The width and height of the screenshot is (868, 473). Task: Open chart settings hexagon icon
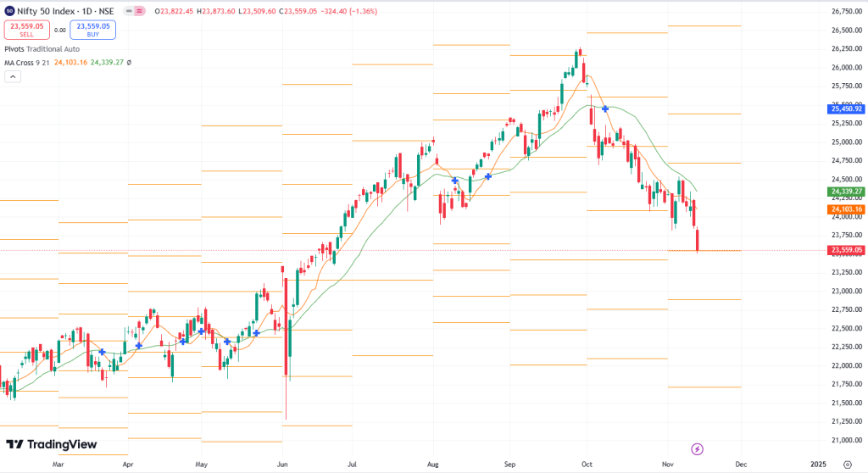[x=847, y=465]
